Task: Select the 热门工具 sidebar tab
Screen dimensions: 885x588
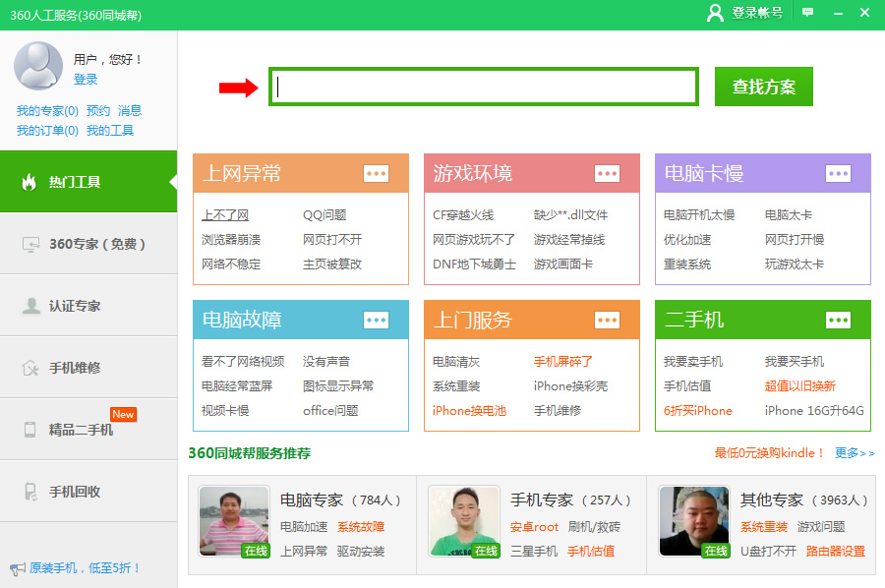Action: (x=88, y=182)
